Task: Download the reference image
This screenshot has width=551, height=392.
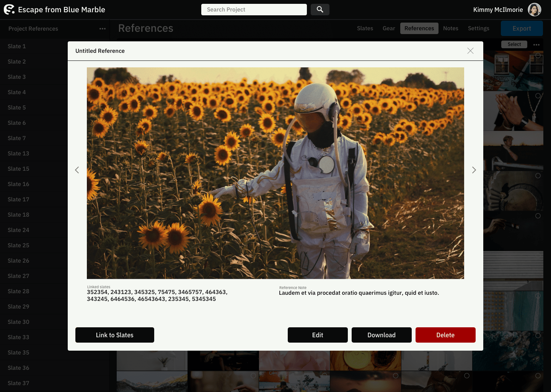Action: click(381, 335)
